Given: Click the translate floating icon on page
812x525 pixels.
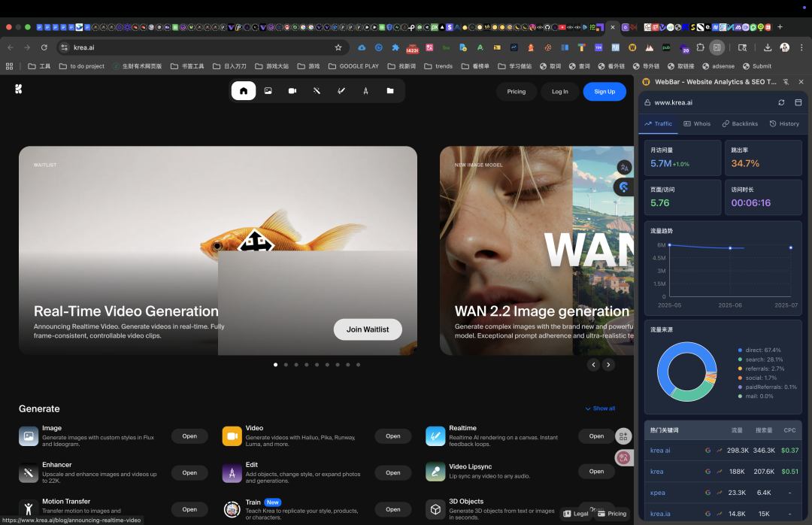Looking at the screenshot, I should 625,168.
